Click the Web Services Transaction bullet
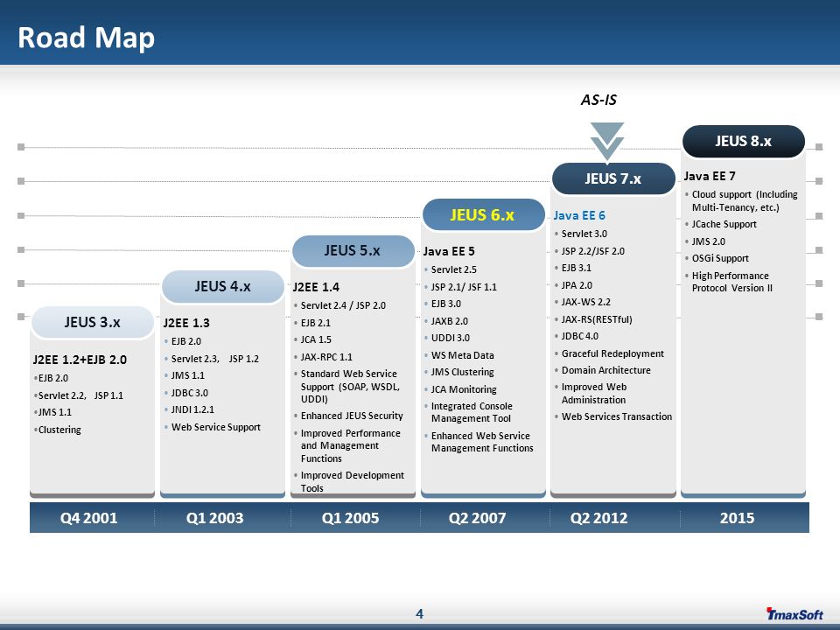The width and height of the screenshot is (840, 630). pyautogui.click(x=614, y=416)
